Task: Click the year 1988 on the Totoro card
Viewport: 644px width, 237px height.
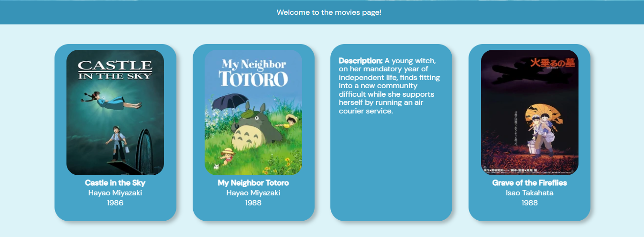Action: click(253, 203)
